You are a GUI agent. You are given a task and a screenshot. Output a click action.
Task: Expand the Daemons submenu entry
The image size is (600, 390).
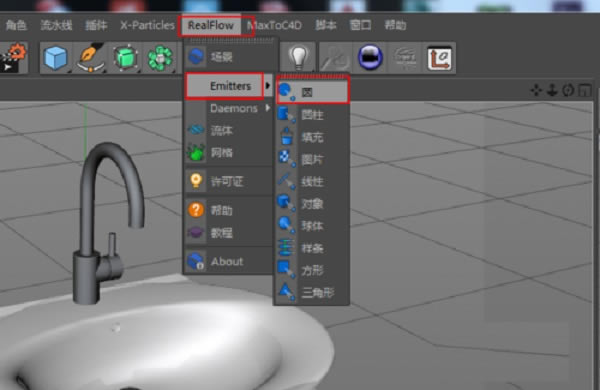click(229, 108)
